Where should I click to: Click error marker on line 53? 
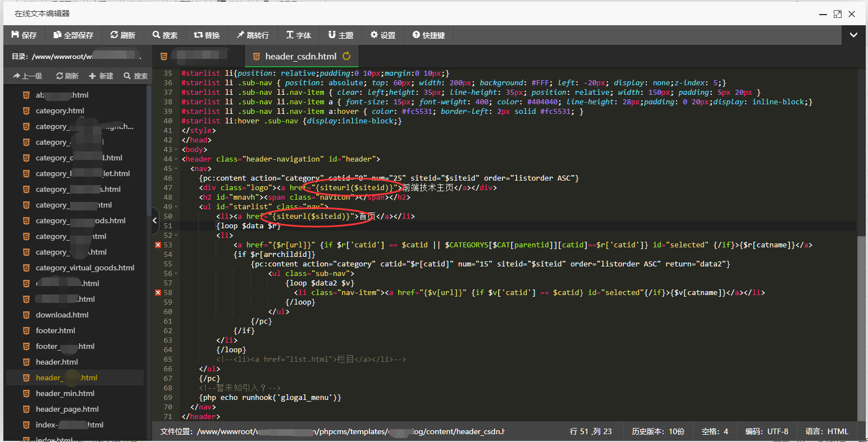pyautogui.click(x=158, y=245)
